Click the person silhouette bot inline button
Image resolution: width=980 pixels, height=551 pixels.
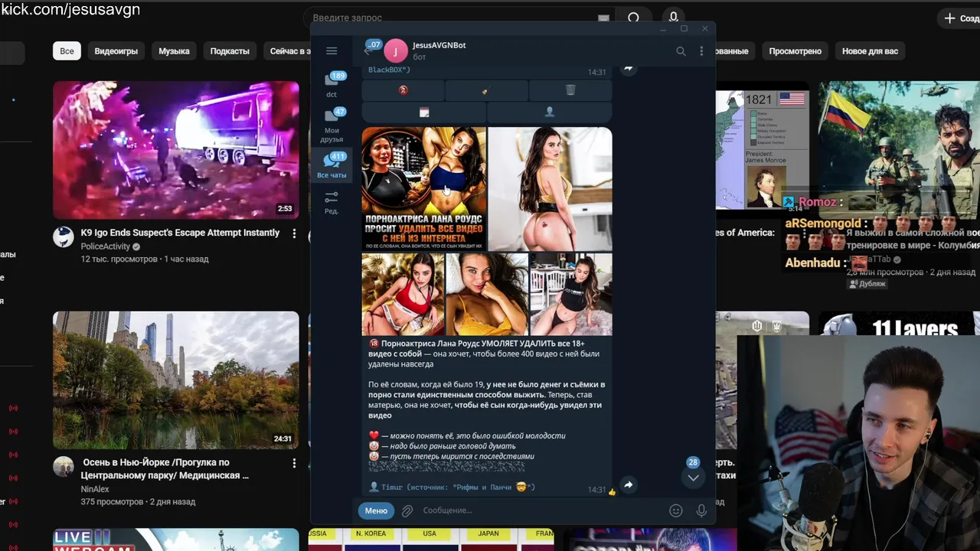click(x=549, y=112)
